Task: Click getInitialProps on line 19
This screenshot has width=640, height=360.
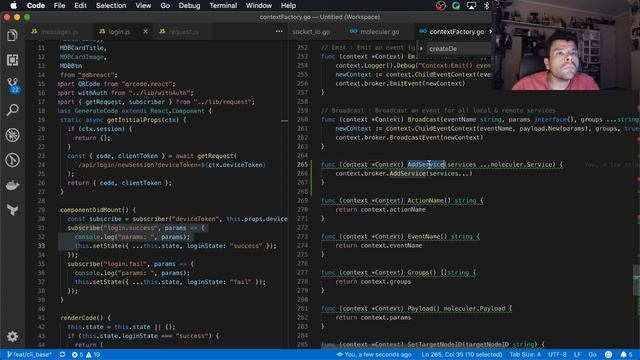Action: pos(134,120)
